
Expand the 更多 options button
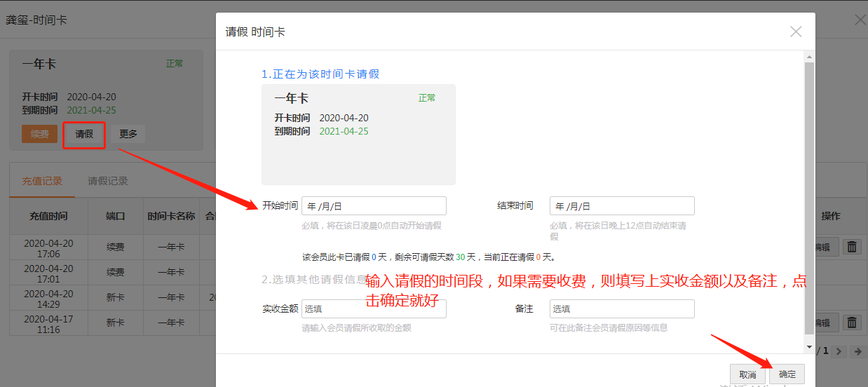[x=128, y=134]
